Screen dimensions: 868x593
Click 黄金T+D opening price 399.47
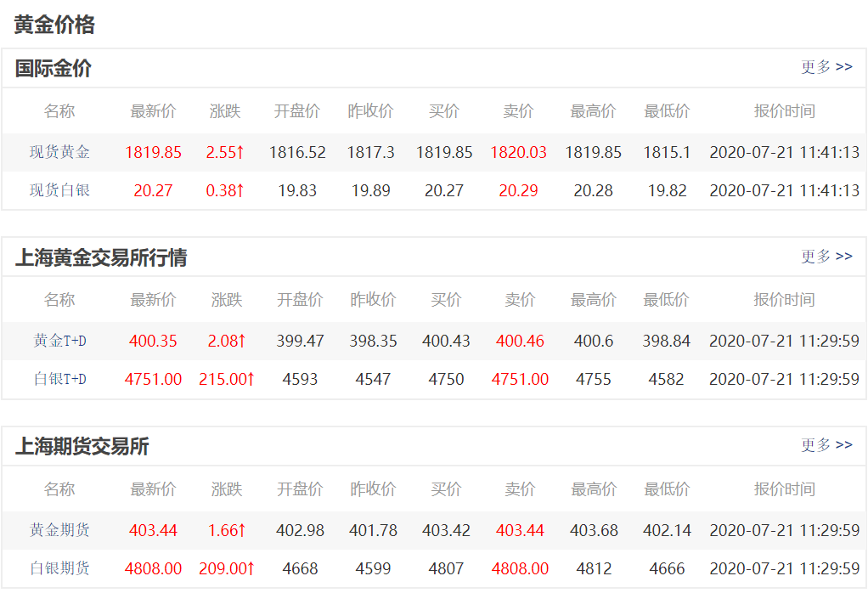(300, 341)
